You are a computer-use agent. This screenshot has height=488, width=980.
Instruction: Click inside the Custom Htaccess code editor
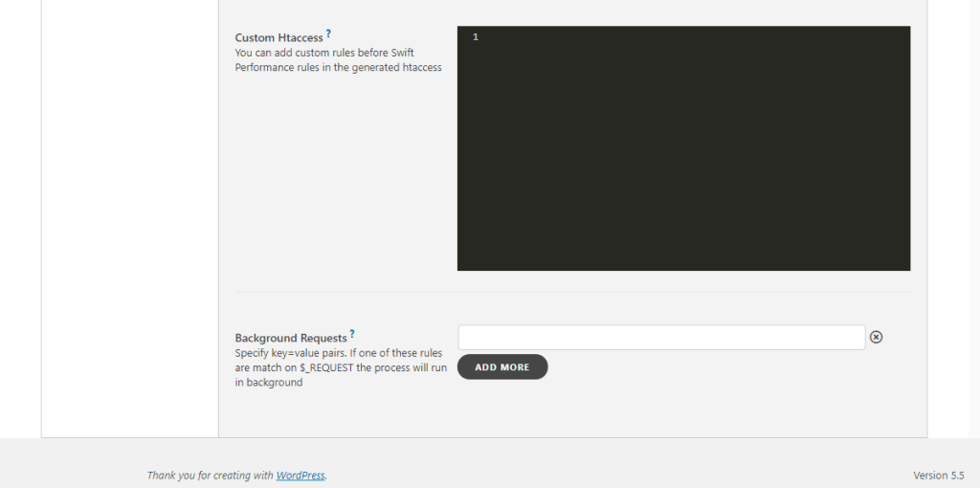pyautogui.click(x=683, y=148)
